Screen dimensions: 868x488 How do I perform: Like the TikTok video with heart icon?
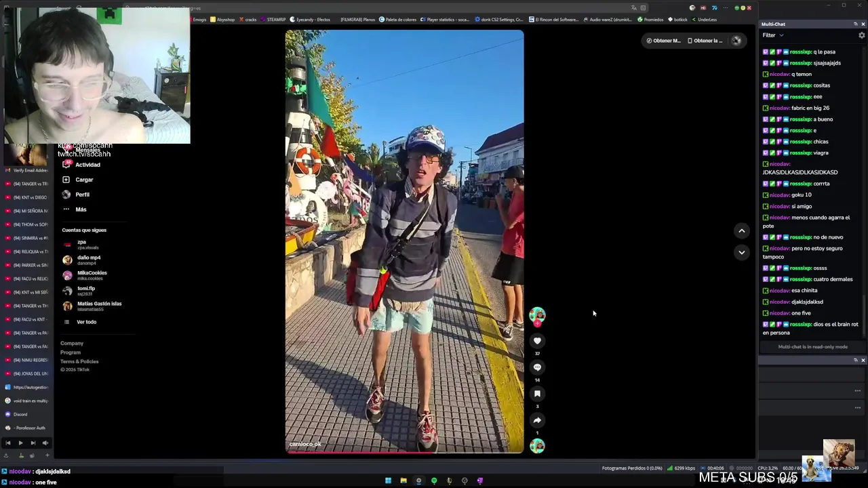point(537,341)
